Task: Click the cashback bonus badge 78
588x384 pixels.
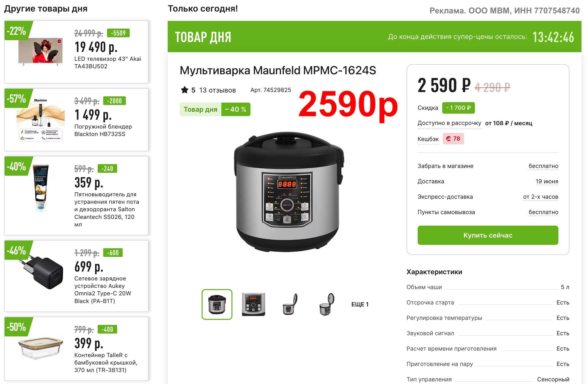Action: (x=453, y=139)
